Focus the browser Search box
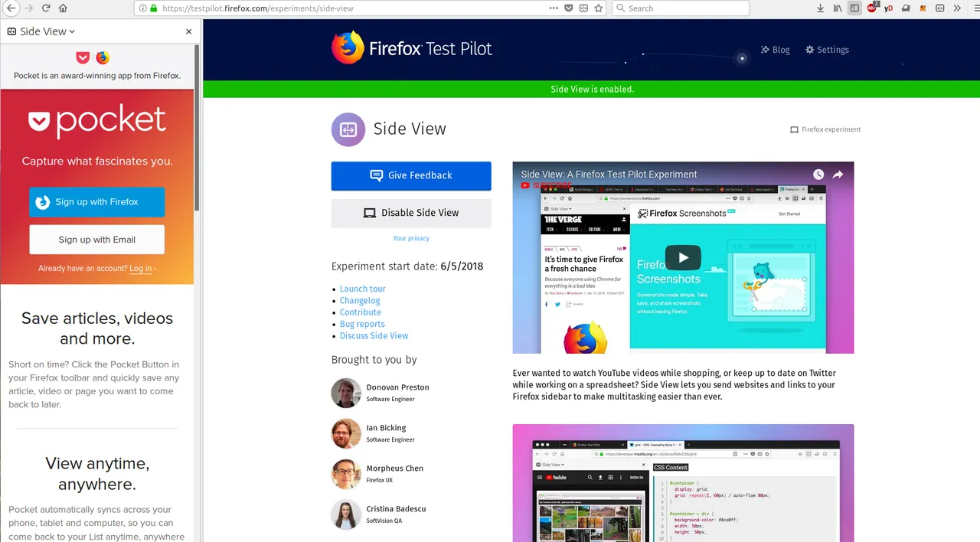The width and height of the screenshot is (980, 542). tap(680, 8)
